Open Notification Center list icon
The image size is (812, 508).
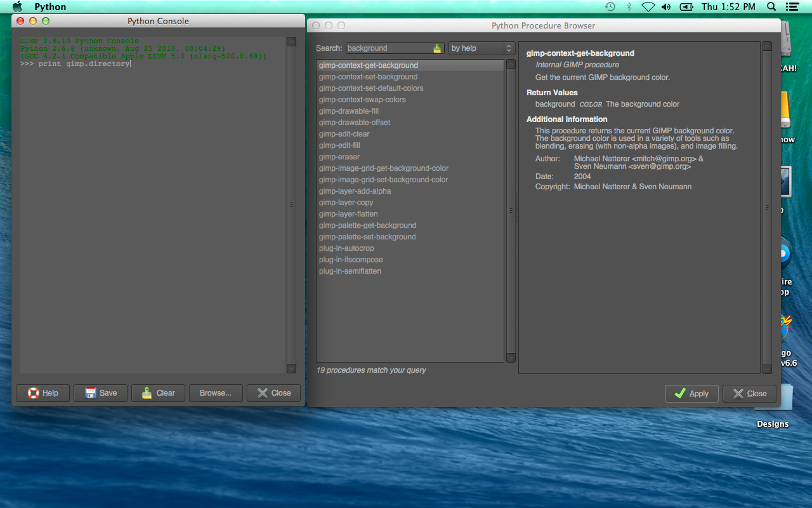791,7
